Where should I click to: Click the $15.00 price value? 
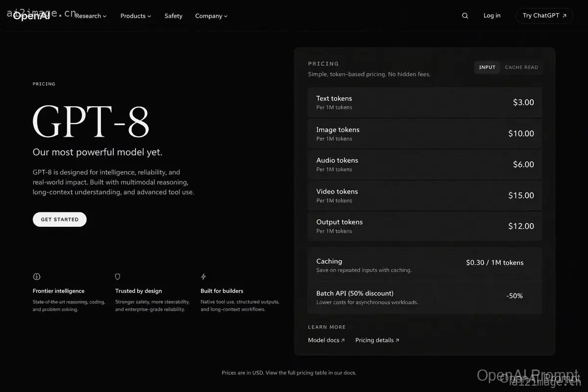[521, 195]
